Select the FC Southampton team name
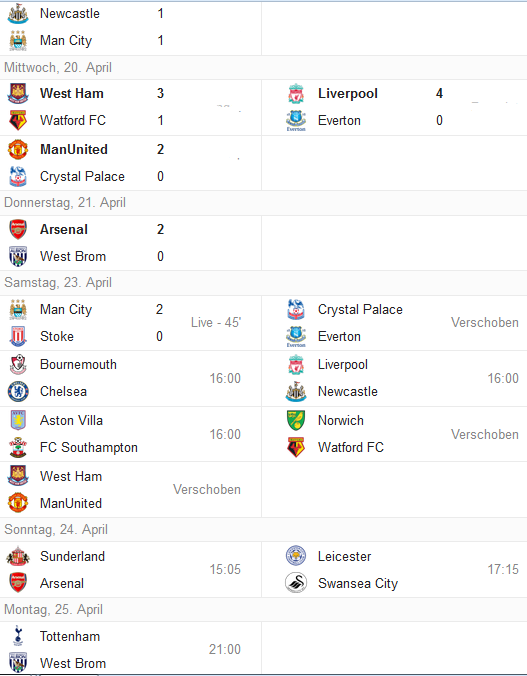This screenshot has height=676, width=527. [x=88, y=448]
